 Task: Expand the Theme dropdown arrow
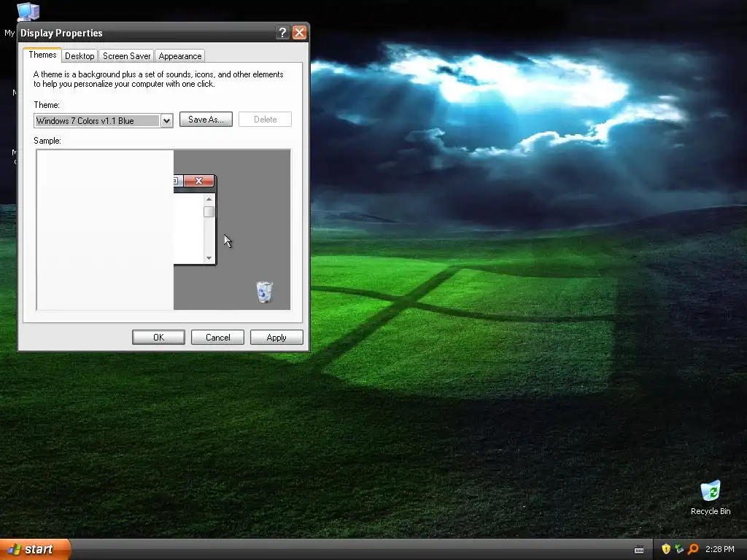click(166, 121)
